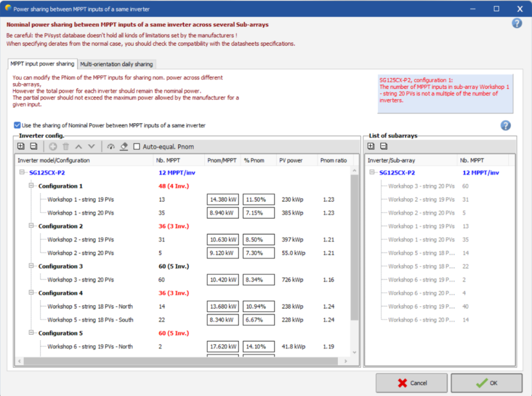Click move-down arrow in Inverter config toolbar

[92, 146]
